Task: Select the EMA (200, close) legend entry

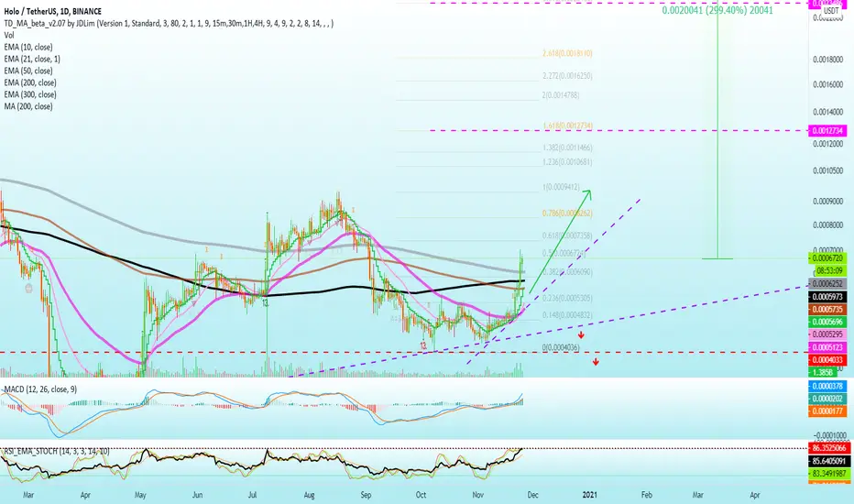Action: point(30,82)
